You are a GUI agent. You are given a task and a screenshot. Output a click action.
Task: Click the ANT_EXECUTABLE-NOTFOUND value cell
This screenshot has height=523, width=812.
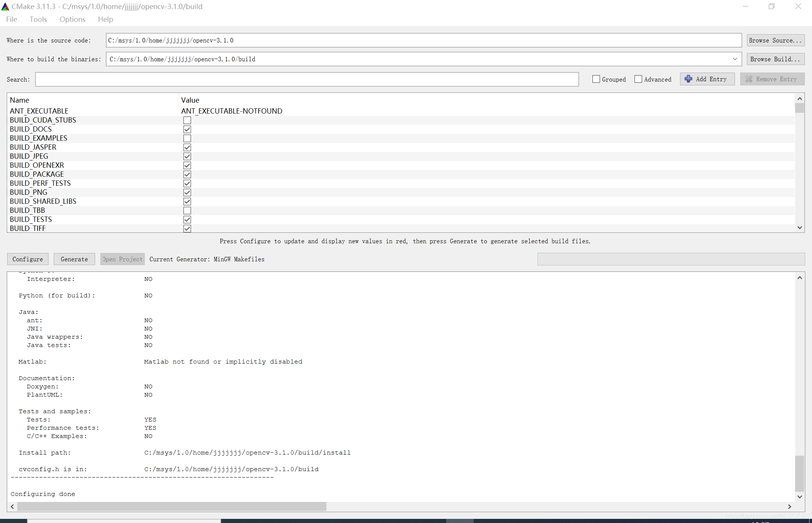point(232,111)
